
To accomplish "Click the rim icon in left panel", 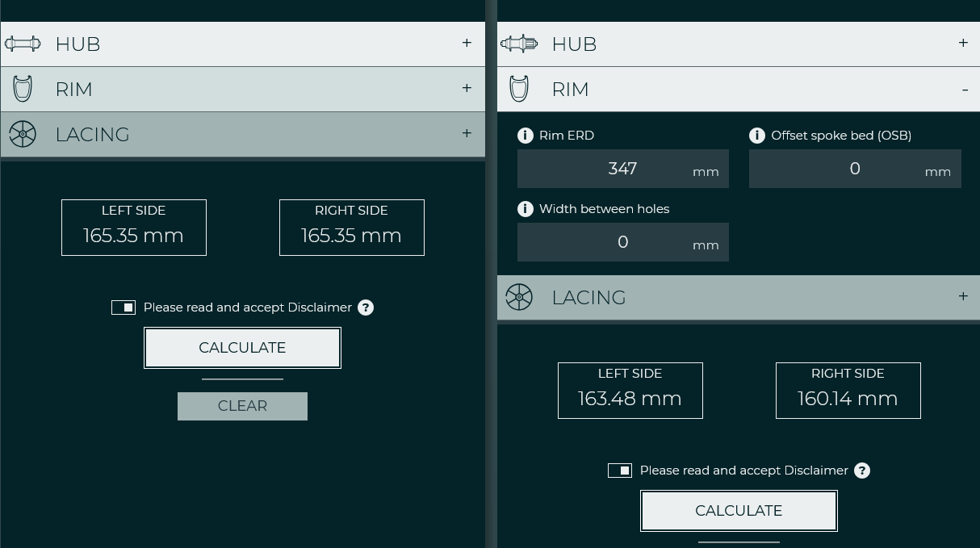I will coord(23,89).
